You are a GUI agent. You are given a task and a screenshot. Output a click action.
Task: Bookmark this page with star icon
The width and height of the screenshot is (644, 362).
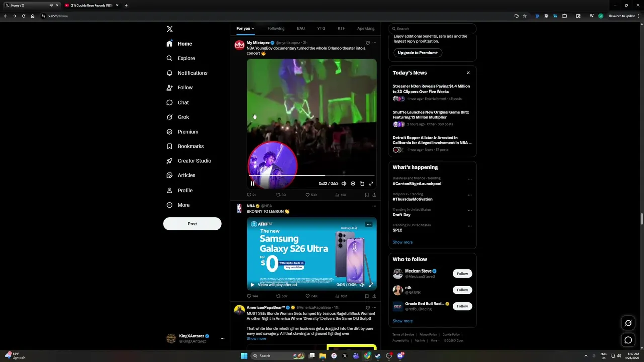[525, 16]
